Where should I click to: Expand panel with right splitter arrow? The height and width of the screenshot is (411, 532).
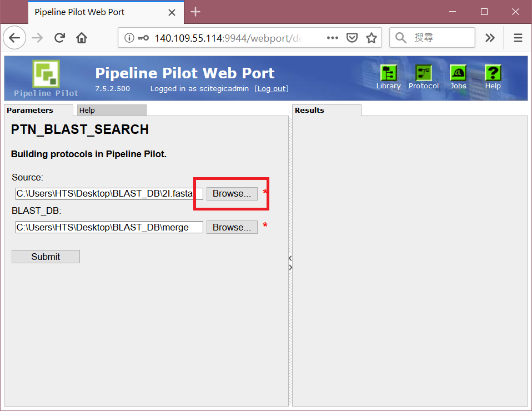tap(290, 268)
